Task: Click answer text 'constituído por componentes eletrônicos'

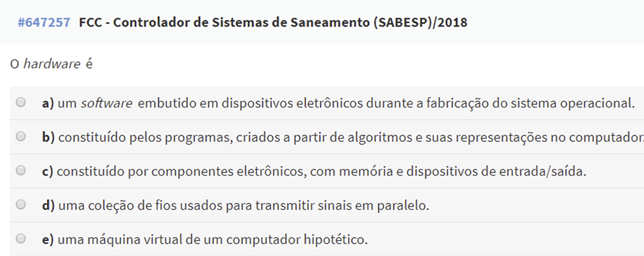Action: tap(322, 171)
